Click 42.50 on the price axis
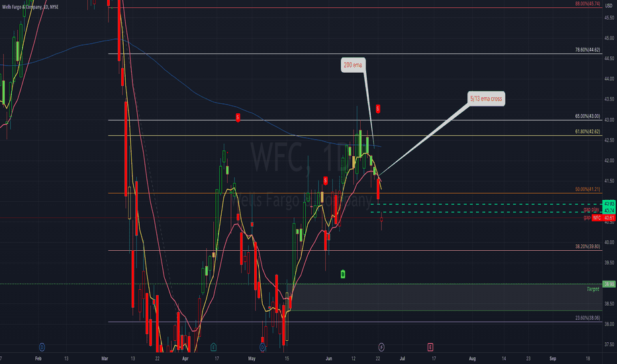 click(x=609, y=140)
